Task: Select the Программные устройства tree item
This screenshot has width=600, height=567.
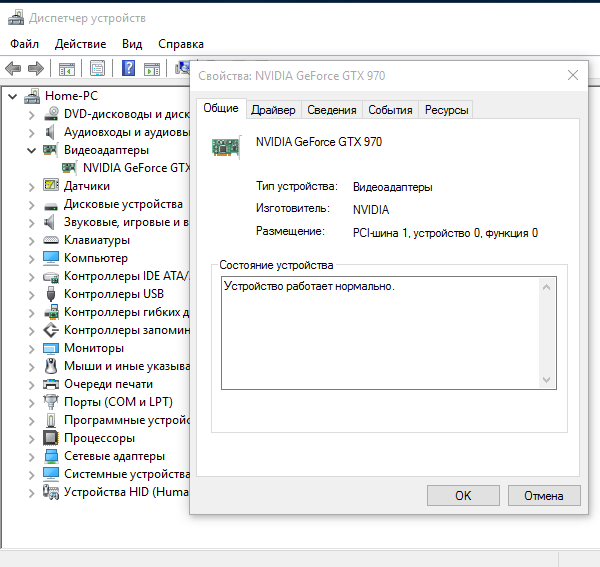Action: 127,420
